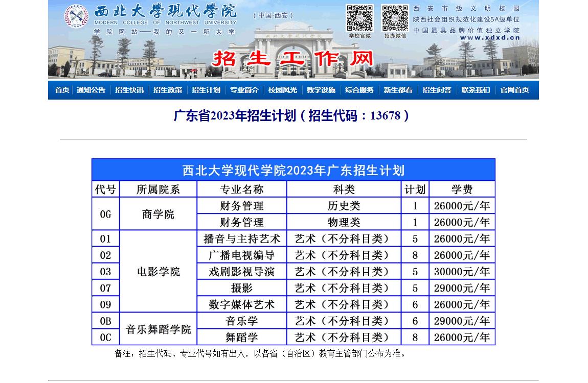Open the 通知公告 menu item

[91, 90]
